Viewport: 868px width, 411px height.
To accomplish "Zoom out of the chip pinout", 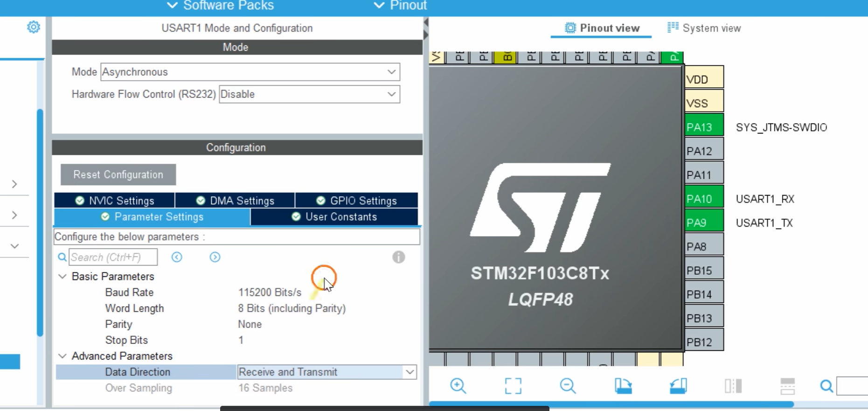I will [568, 386].
